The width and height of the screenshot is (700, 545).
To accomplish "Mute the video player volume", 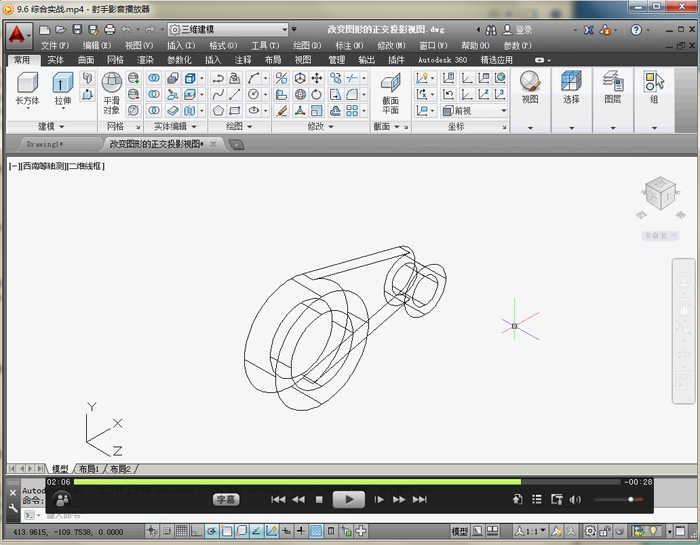I will tap(575, 499).
